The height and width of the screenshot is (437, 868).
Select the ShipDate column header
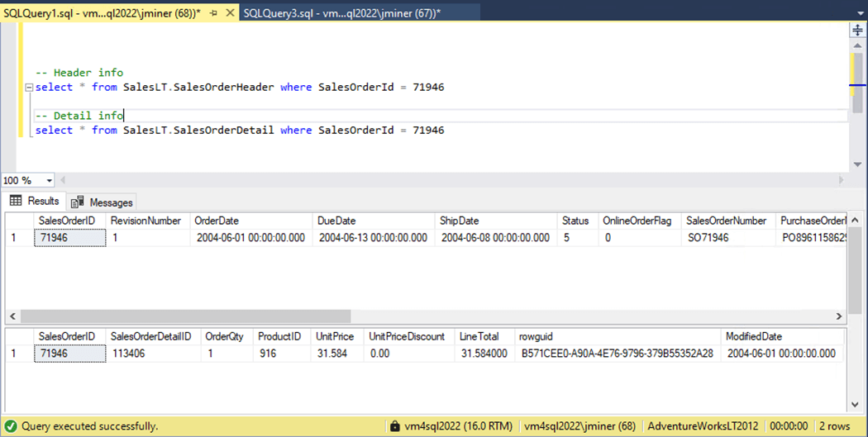(x=496, y=221)
